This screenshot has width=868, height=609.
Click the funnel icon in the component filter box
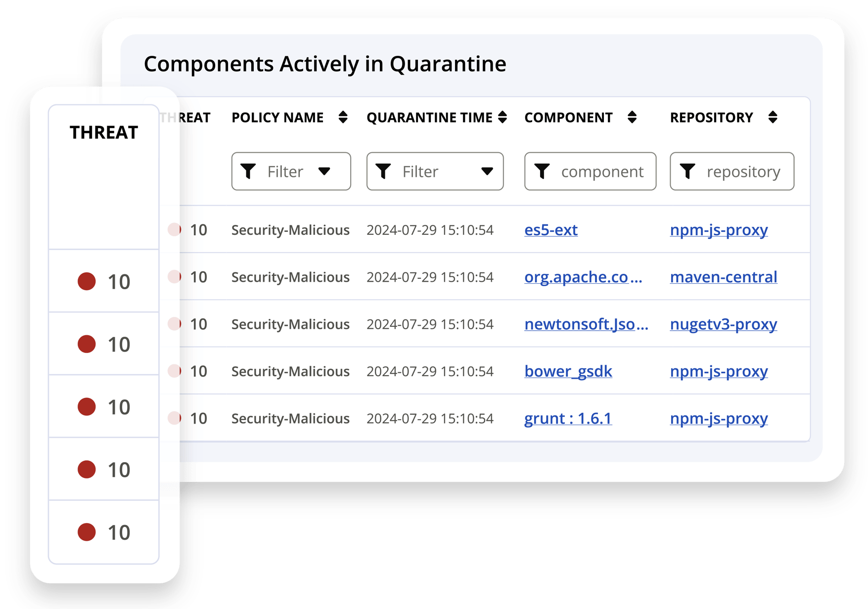(x=543, y=171)
